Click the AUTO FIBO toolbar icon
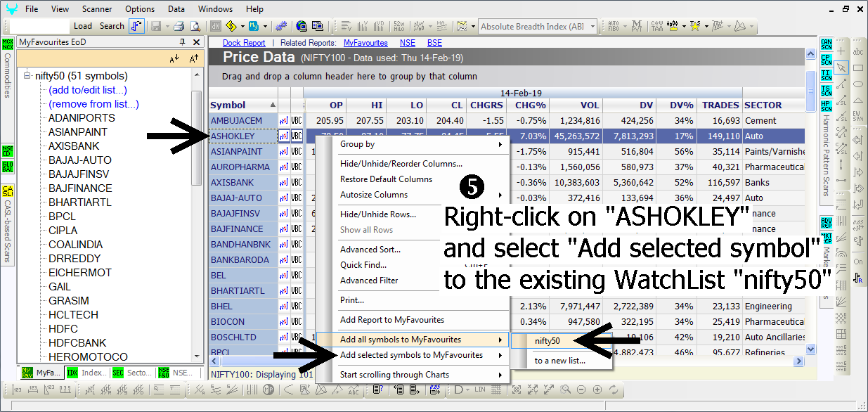The width and height of the screenshot is (868, 412). pyautogui.click(x=613, y=26)
